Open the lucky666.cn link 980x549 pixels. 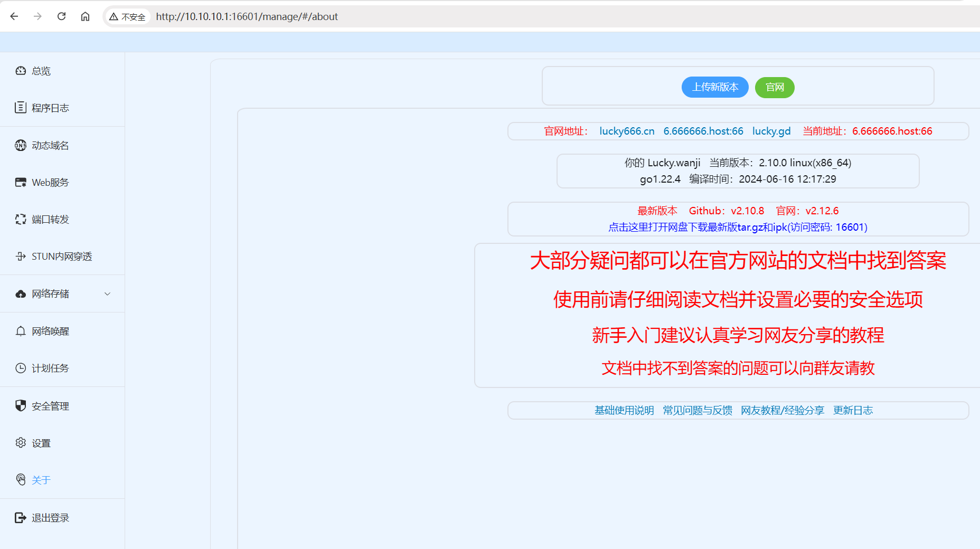pos(627,131)
